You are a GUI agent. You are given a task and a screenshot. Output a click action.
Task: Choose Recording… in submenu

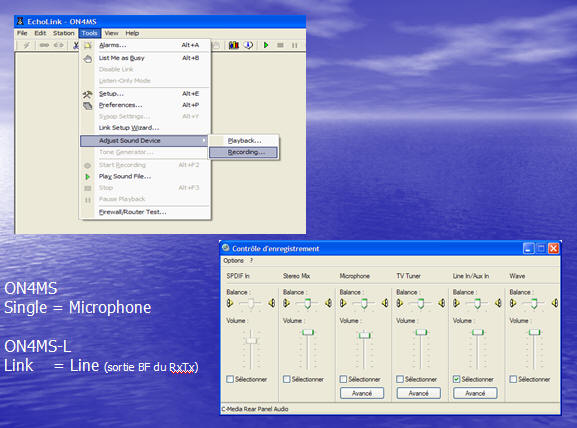243,152
